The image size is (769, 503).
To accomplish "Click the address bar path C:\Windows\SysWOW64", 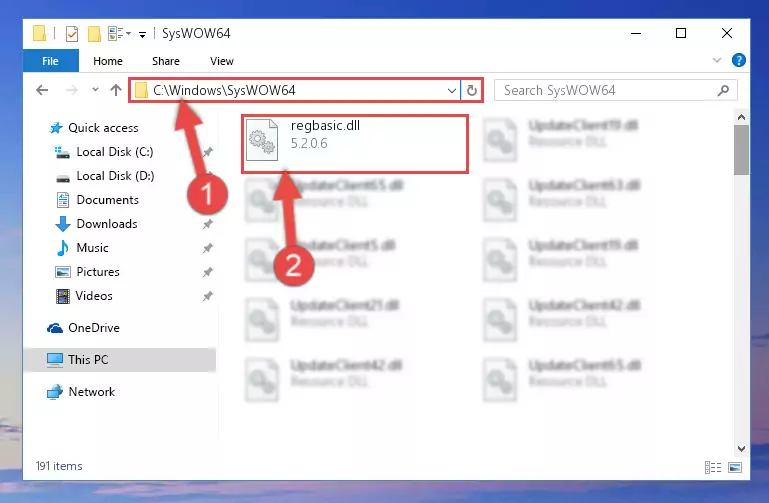I will click(224, 90).
